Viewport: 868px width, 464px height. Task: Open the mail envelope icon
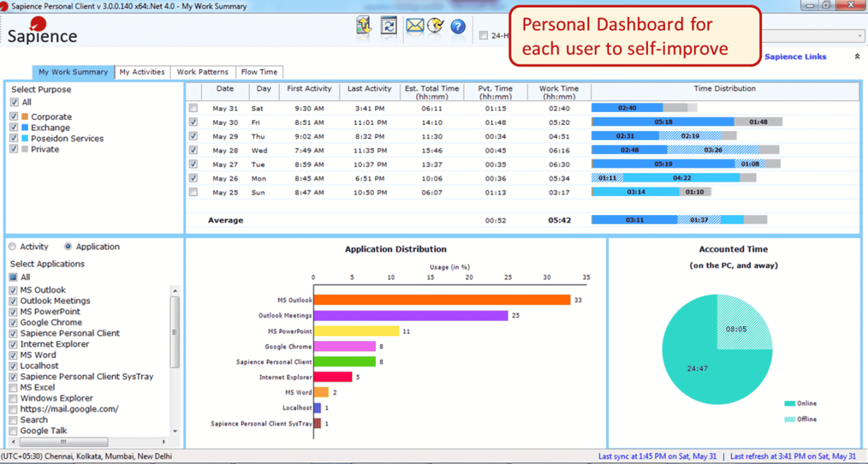(x=414, y=25)
